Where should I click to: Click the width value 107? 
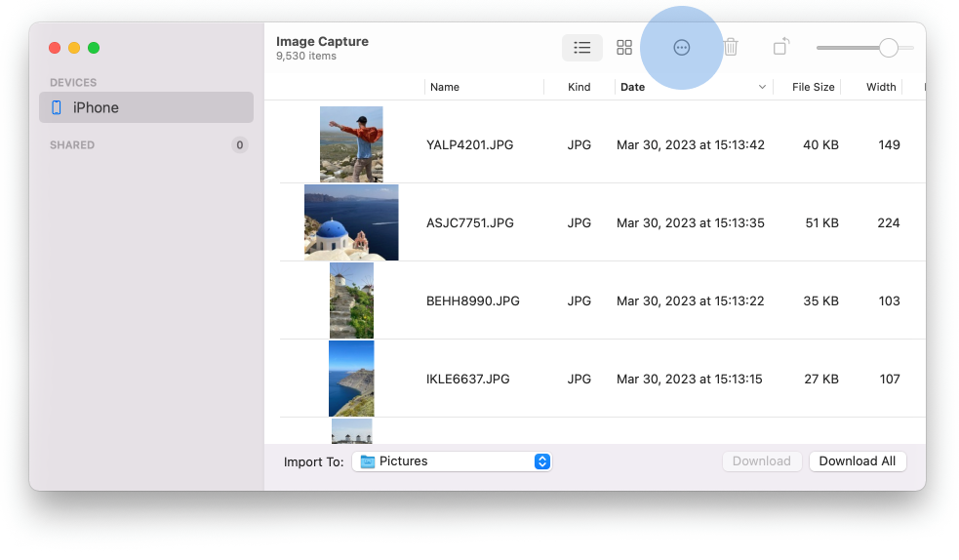pyautogui.click(x=890, y=380)
